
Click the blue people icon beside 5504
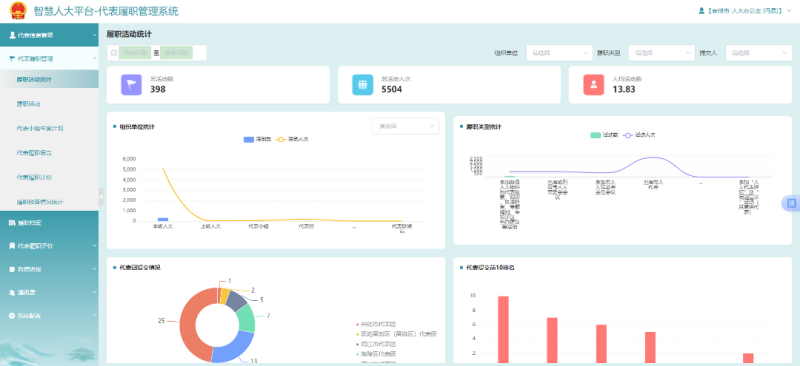click(363, 85)
